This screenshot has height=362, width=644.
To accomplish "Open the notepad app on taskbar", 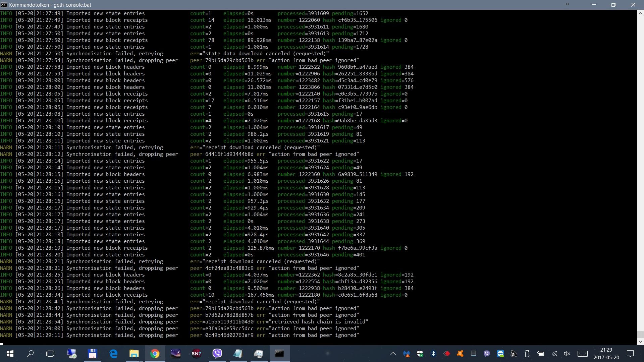I will click(x=238, y=354).
